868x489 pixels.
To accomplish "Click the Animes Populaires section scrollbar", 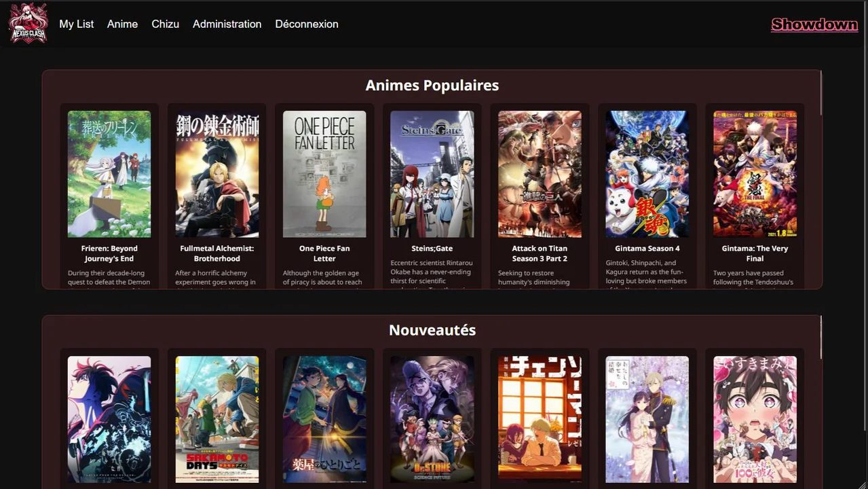I will click(821, 93).
